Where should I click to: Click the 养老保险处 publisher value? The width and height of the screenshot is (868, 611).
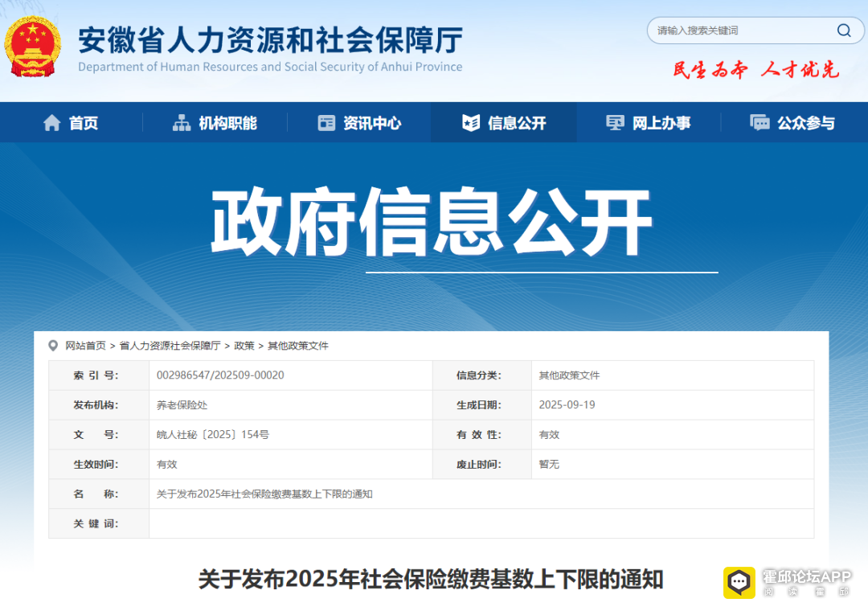(x=182, y=405)
